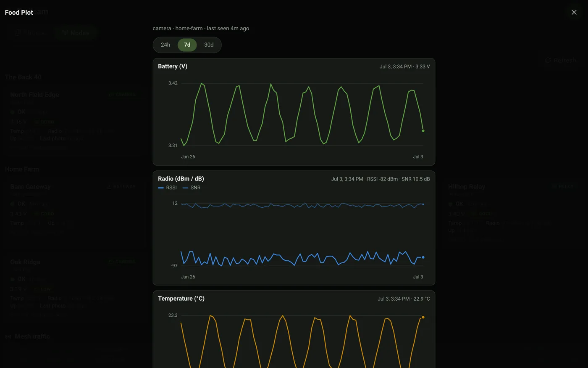Click 'camera · home-farm · last seen 4m ago'
The height and width of the screenshot is (368, 588).
point(201,28)
